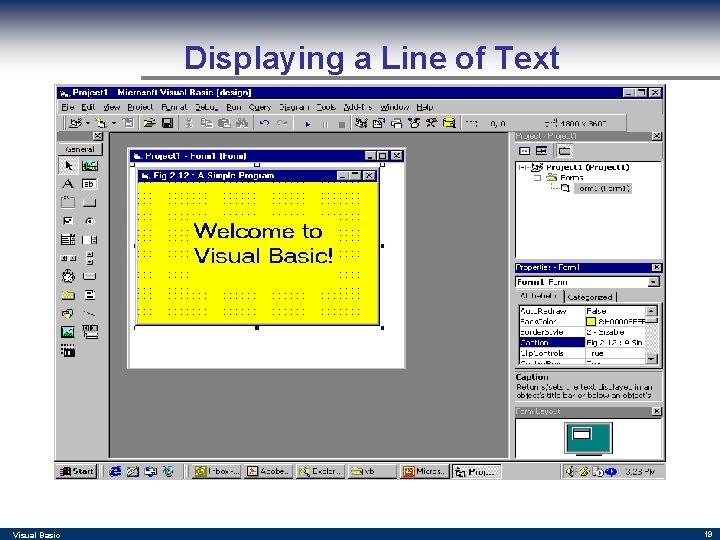
Task: Select the horizontal scrollbar tool in toolbox
Action: coord(68,258)
